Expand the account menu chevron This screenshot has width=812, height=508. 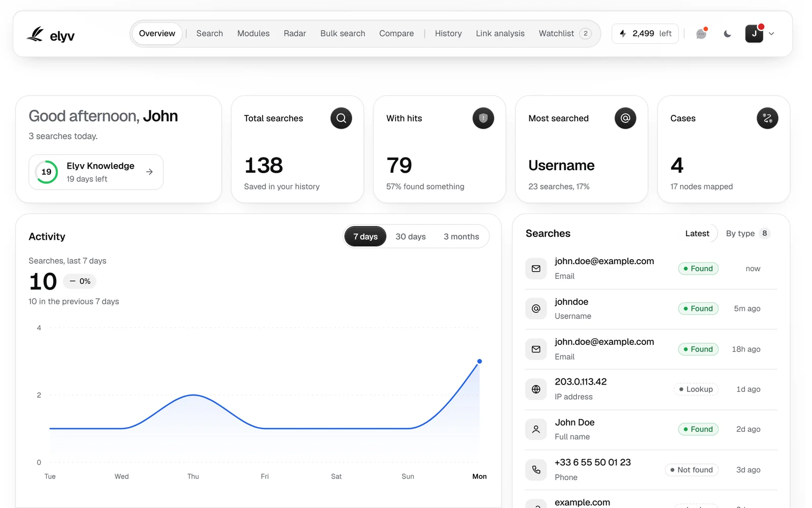point(771,34)
